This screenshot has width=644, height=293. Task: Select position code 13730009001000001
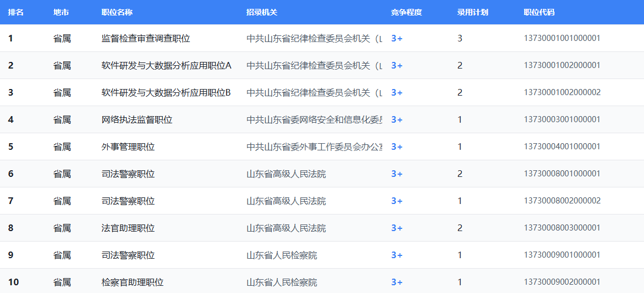pos(562,255)
